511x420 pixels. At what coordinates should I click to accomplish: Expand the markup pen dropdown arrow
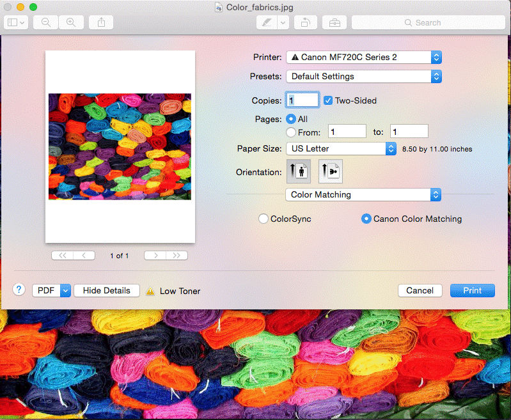[283, 22]
